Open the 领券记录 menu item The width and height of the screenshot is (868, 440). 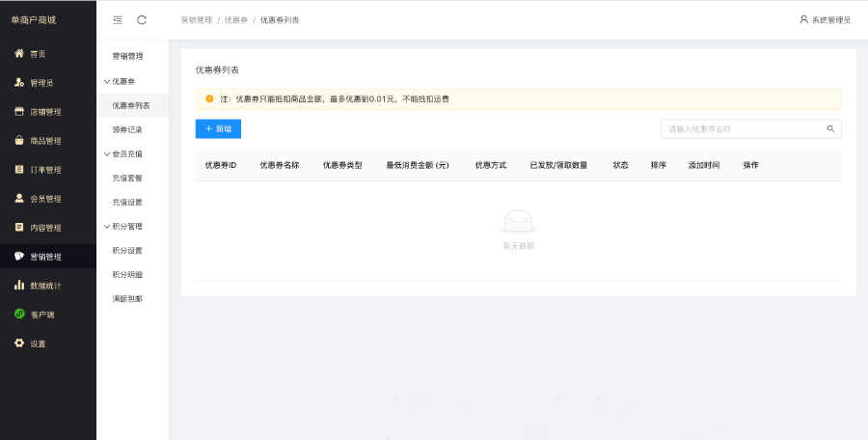(x=127, y=129)
